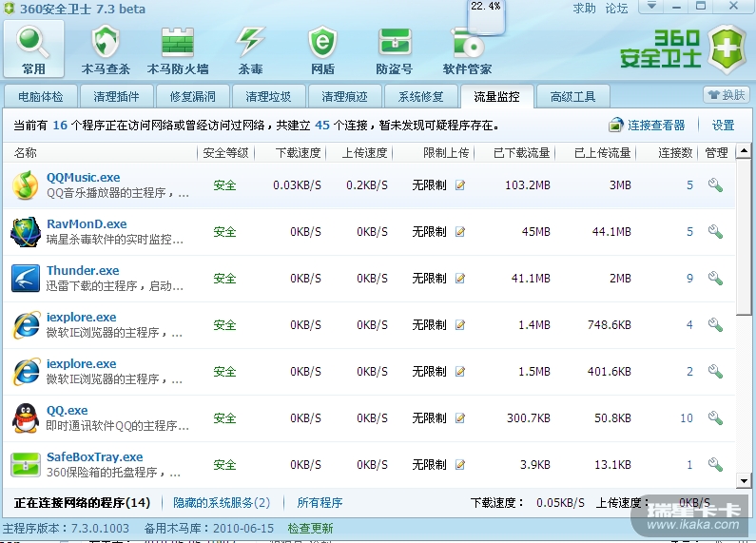Viewport: 756px width, 543px height.
Task: Click the 换肤 skin change button
Action: (727, 95)
